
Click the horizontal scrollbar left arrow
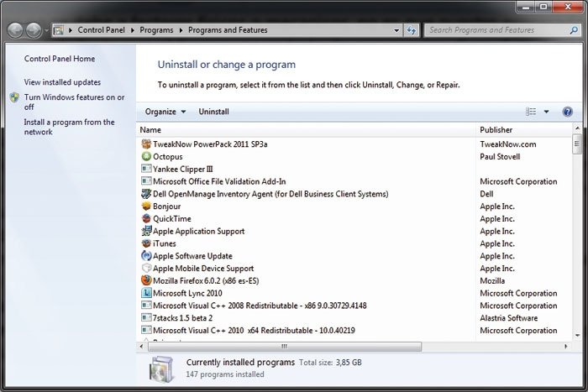(x=141, y=347)
